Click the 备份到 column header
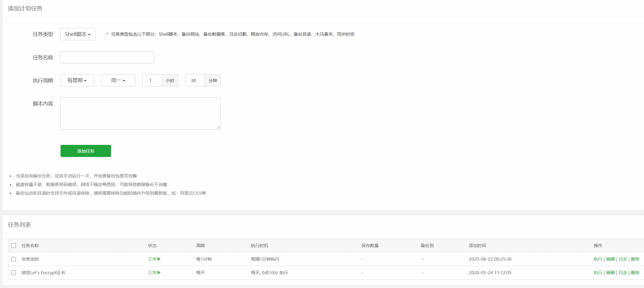This screenshot has height=288, width=644. (x=427, y=246)
